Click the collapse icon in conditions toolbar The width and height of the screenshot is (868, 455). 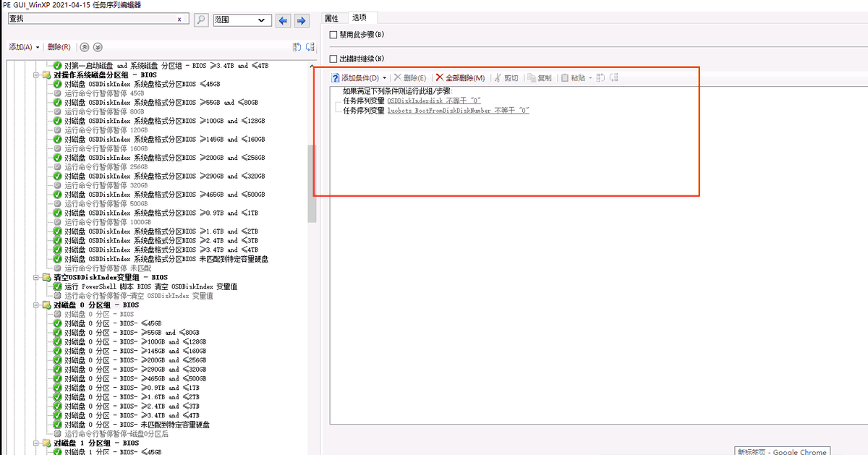(614, 77)
